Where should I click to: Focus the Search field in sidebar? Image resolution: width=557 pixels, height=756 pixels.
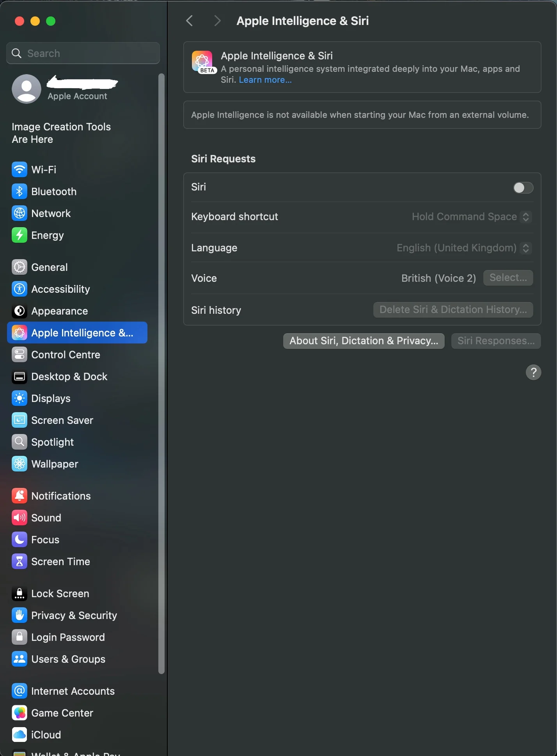[83, 53]
